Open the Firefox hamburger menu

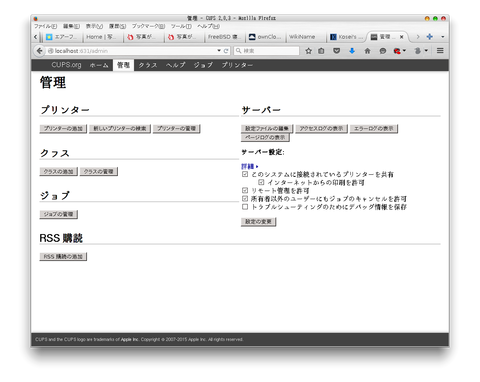(440, 51)
